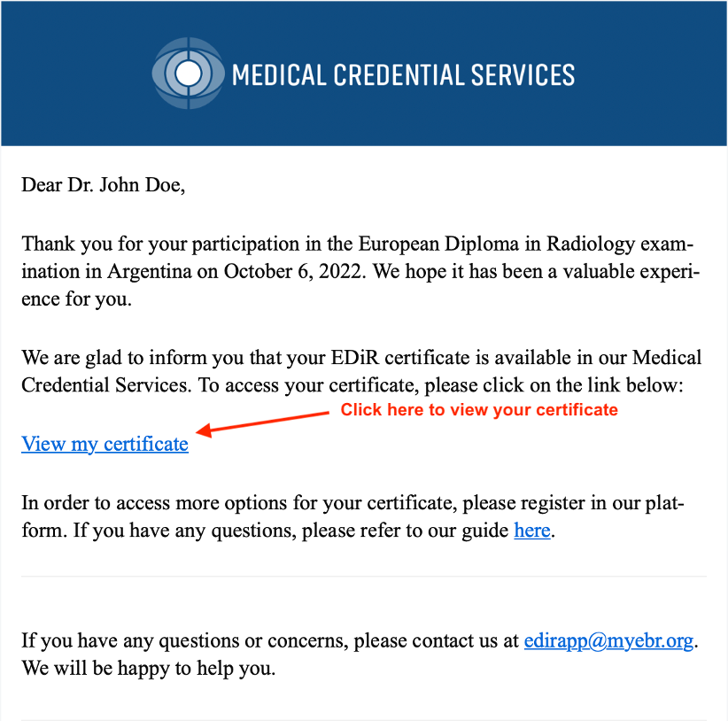
Task: Click the 'If you have any questions or concerns' text
Action: click(x=270, y=640)
